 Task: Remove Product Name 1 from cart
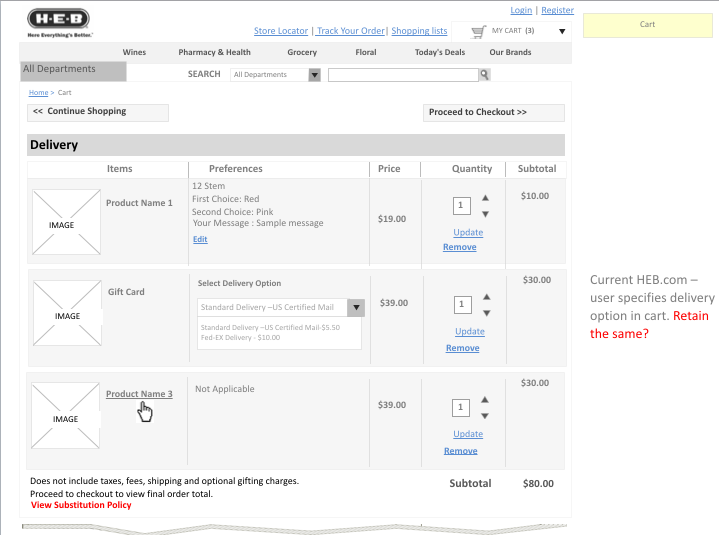[459, 247]
